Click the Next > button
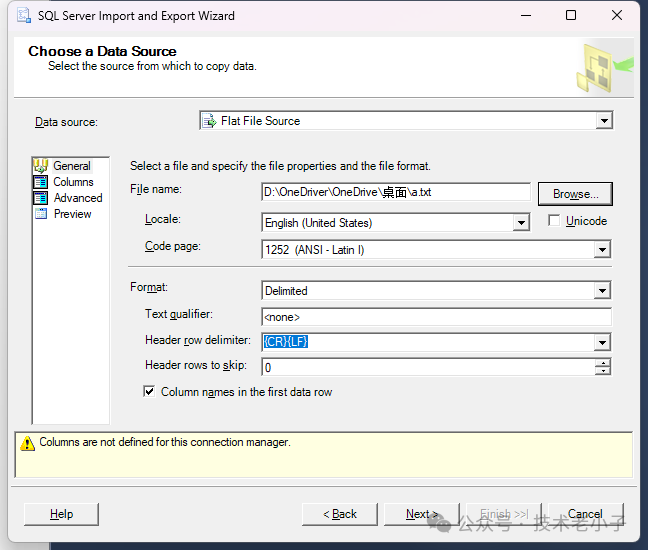648x550 pixels. pos(421,514)
